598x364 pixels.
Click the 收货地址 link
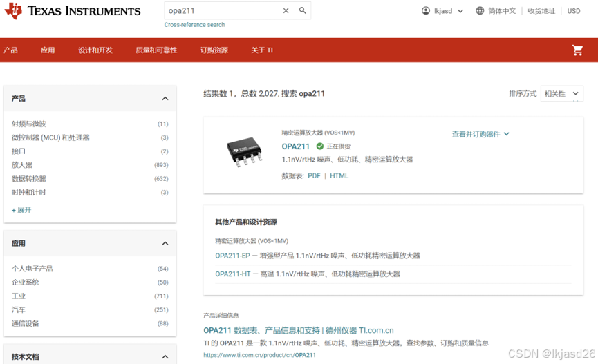pyautogui.click(x=541, y=10)
